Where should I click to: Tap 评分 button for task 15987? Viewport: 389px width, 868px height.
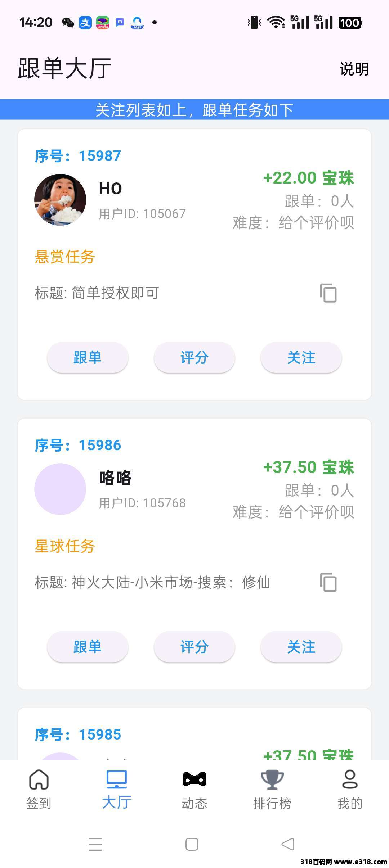coord(194,358)
